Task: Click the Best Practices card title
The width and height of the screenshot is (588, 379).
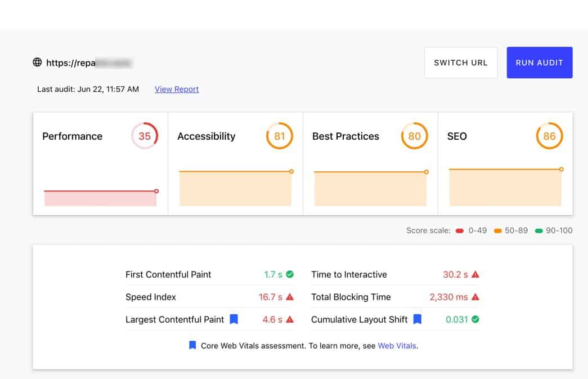Action: coord(345,136)
